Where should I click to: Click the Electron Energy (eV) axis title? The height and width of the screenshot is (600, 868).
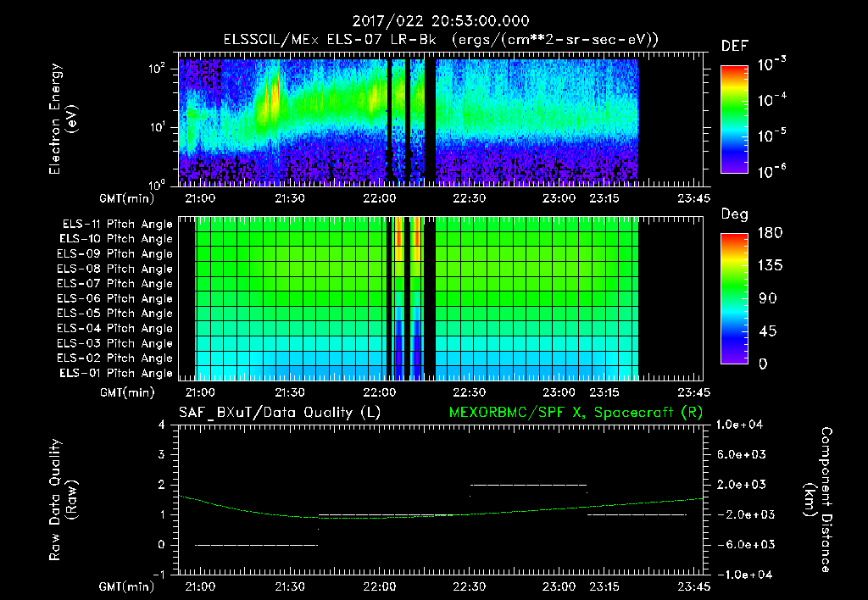point(63,119)
